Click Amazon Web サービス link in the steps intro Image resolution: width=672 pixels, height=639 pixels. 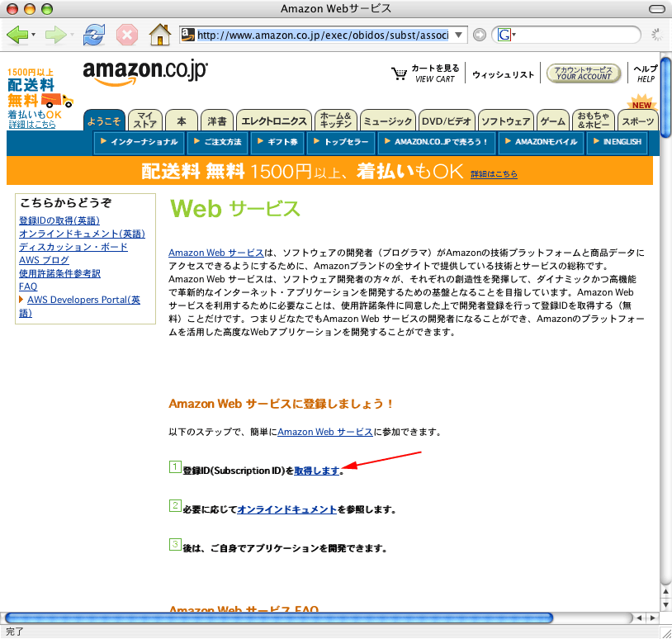(x=325, y=432)
